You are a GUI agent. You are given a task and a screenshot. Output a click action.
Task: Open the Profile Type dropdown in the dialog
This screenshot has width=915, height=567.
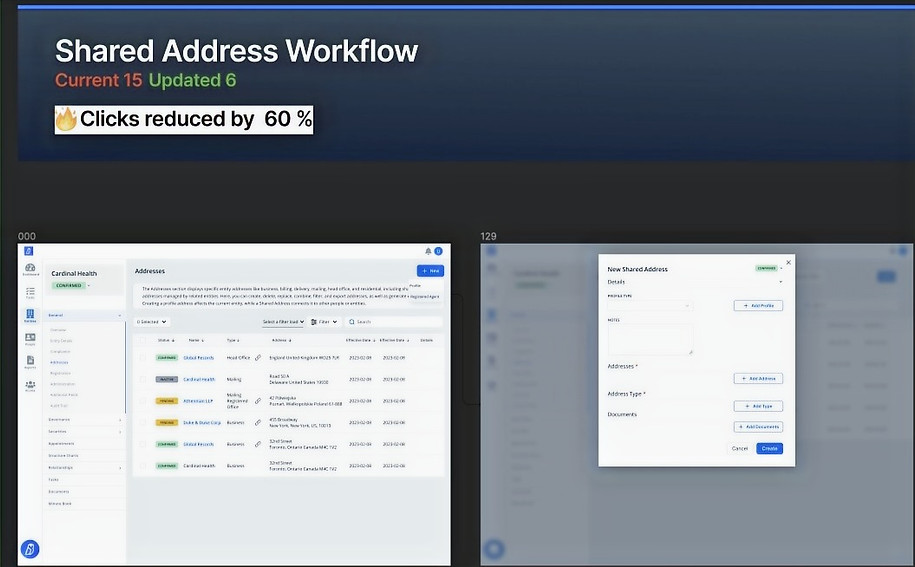click(650, 305)
